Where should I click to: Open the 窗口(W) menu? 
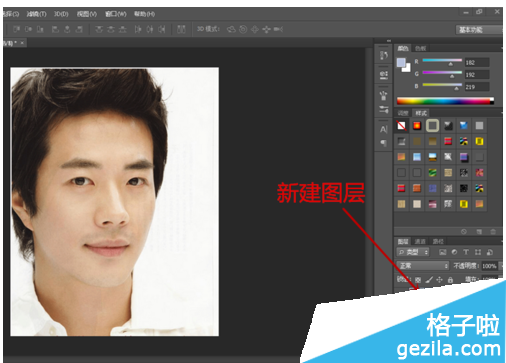(116, 14)
